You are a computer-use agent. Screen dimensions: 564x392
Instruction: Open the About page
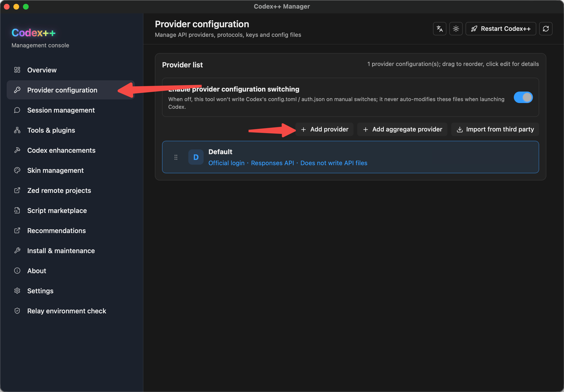[71, 271]
